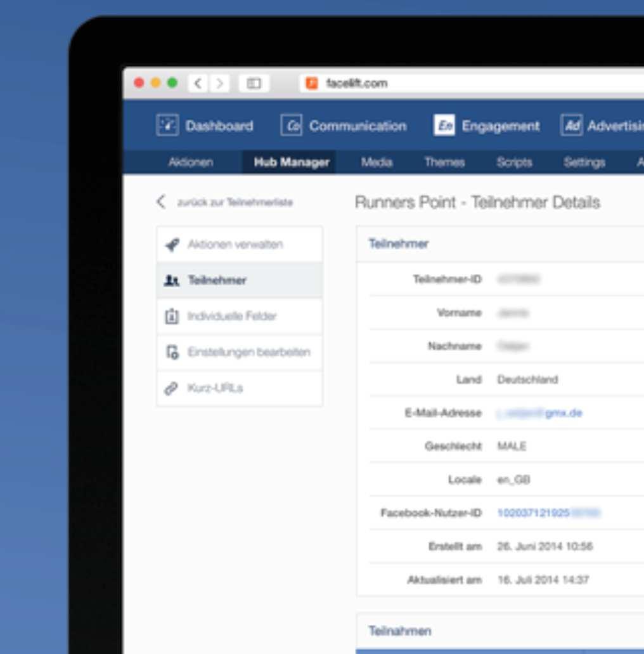
Task: Click the Engagement module icon
Action: point(444,125)
